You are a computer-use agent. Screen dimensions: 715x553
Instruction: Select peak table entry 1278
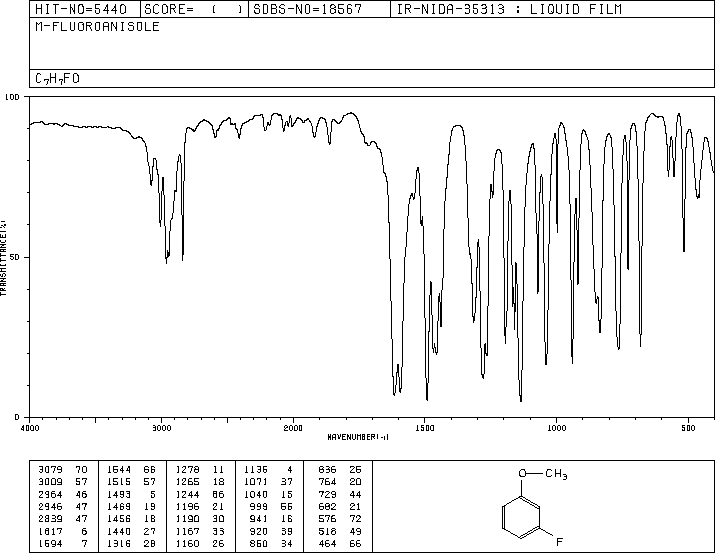[200, 469]
